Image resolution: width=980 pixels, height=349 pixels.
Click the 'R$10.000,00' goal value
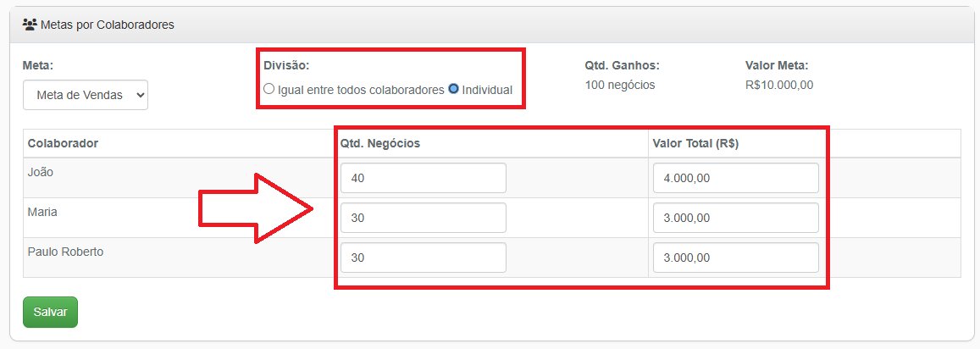(x=778, y=85)
